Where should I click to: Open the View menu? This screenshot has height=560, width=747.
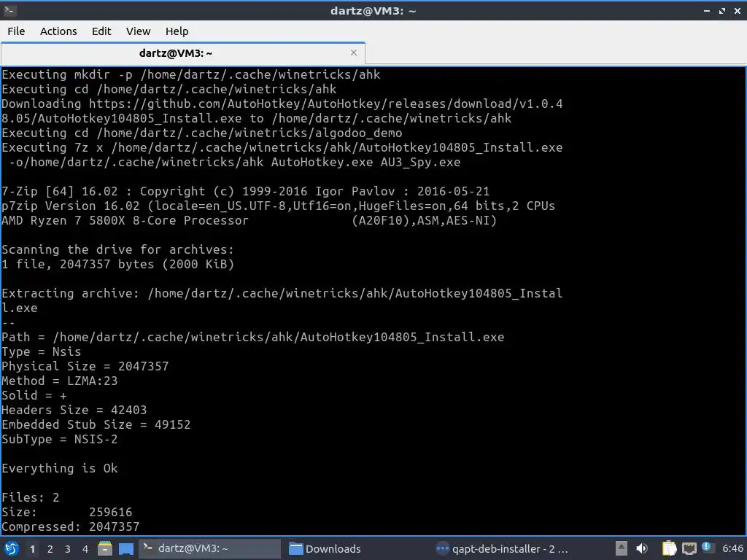click(138, 31)
